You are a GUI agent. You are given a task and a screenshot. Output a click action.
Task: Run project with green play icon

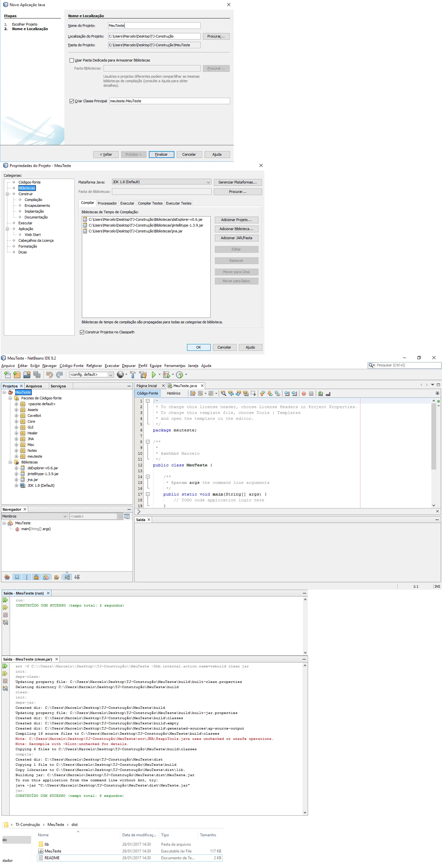coord(154,375)
